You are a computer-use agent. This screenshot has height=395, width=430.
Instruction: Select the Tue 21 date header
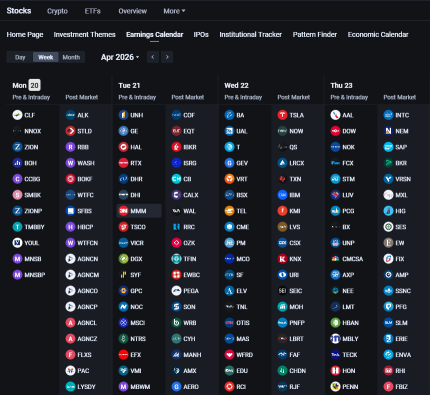click(x=129, y=86)
